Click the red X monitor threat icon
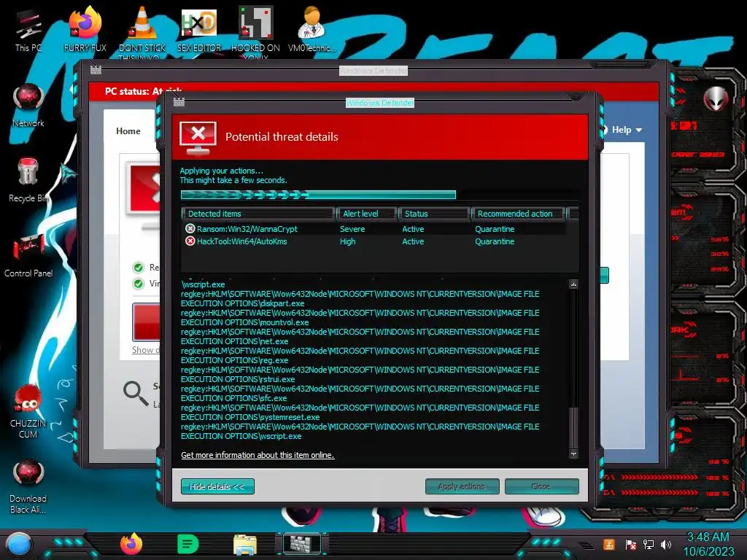 (x=198, y=138)
